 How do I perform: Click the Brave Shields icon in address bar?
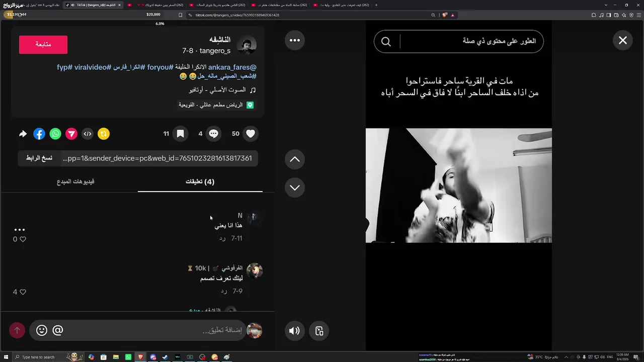[444, 15]
